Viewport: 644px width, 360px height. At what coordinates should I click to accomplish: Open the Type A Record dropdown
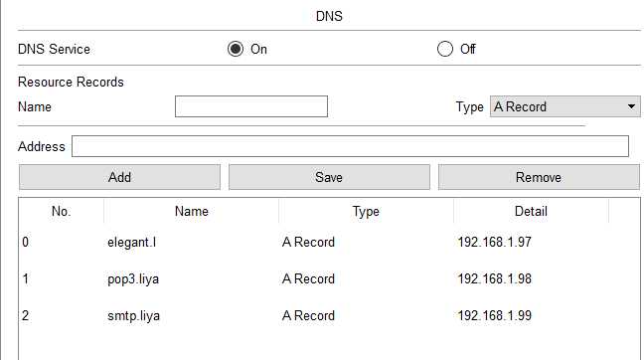(564, 106)
